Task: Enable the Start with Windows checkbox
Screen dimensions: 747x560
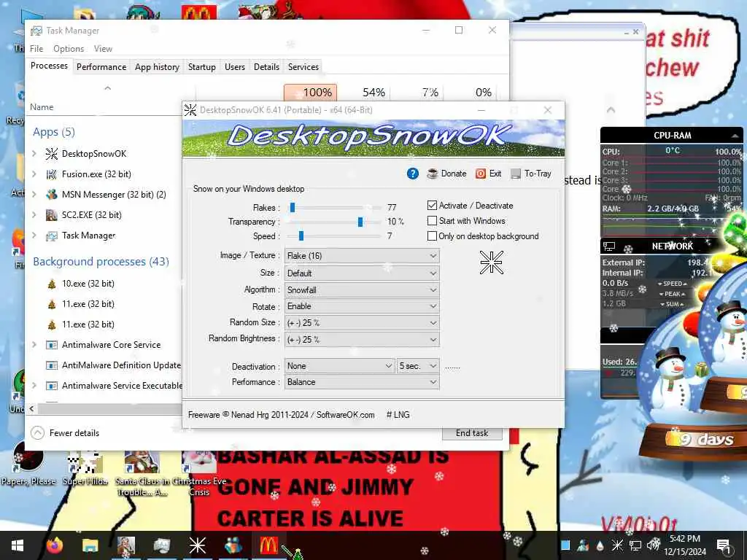Action: [432, 220]
